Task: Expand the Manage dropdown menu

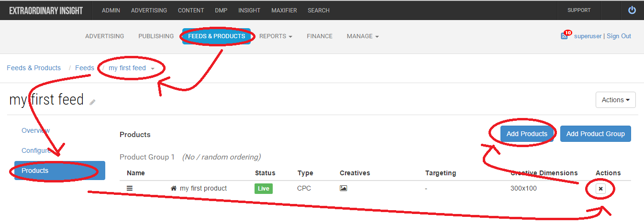Action: click(363, 36)
